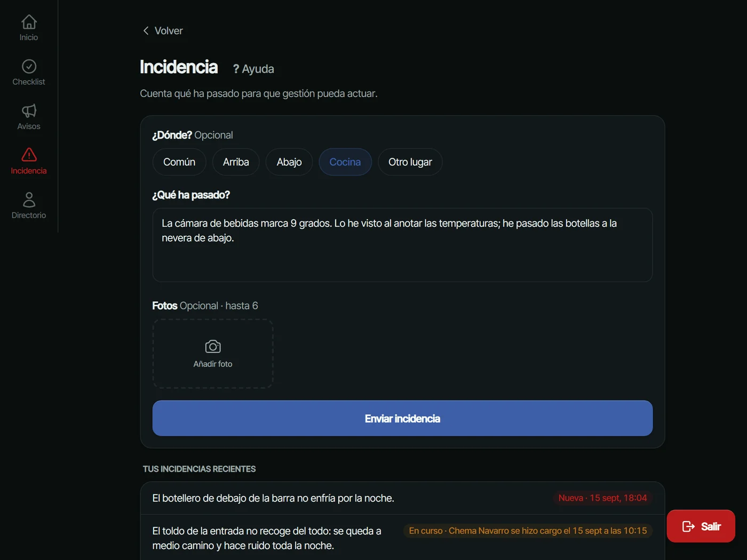Select the Incidencia warning triangle icon
The width and height of the screenshot is (747, 560).
click(29, 155)
